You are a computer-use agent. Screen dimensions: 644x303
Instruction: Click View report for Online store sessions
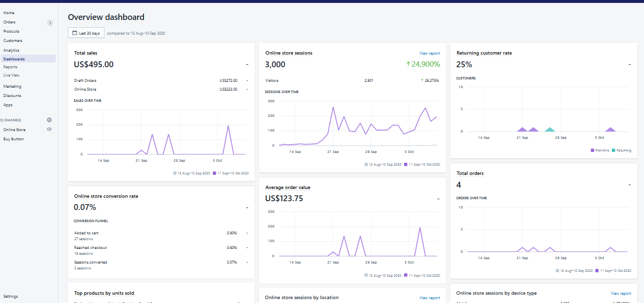pyautogui.click(x=429, y=53)
